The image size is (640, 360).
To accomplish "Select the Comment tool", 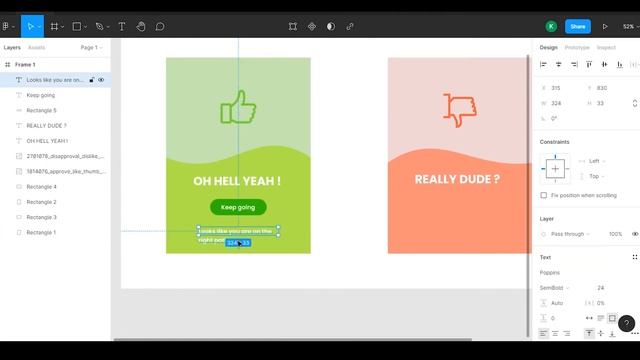I will (x=160, y=27).
